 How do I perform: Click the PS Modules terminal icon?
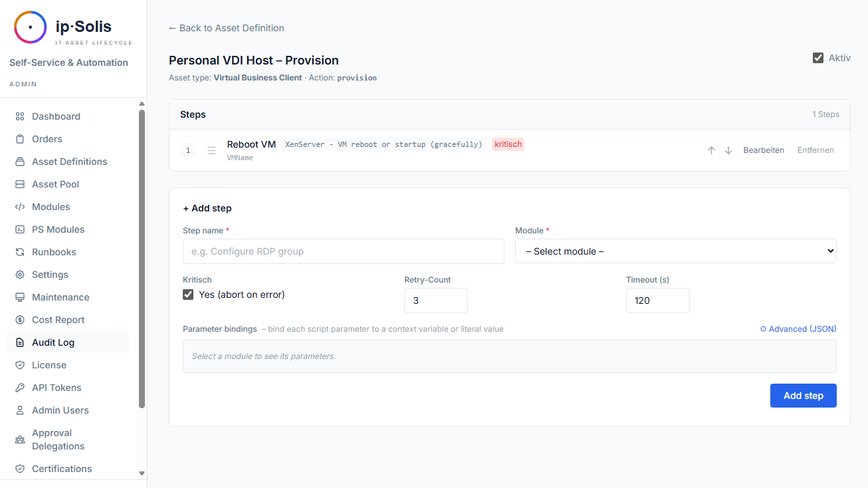(x=20, y=229)
